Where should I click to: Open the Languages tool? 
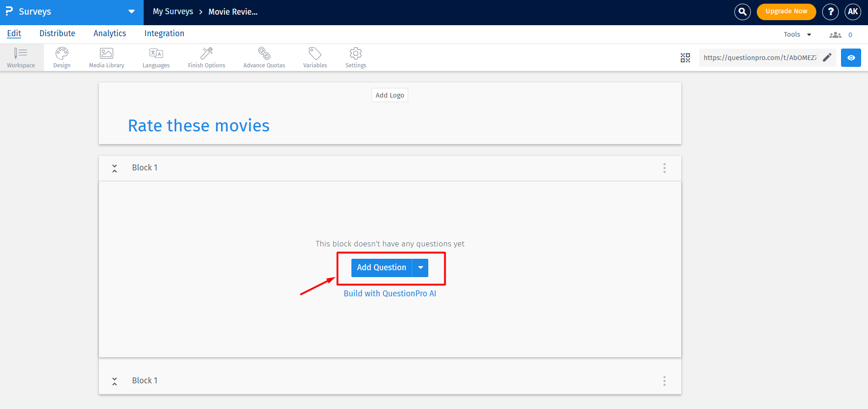(x=156, y=57)
